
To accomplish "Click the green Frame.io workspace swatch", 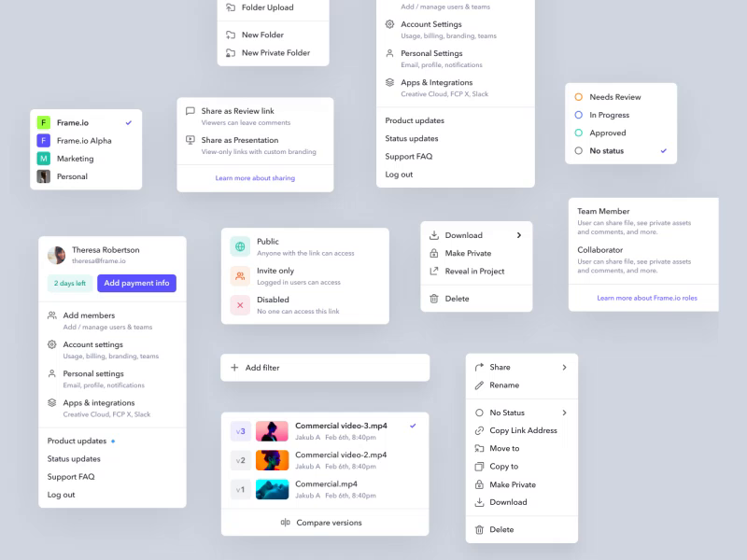I will click(43, 122).
